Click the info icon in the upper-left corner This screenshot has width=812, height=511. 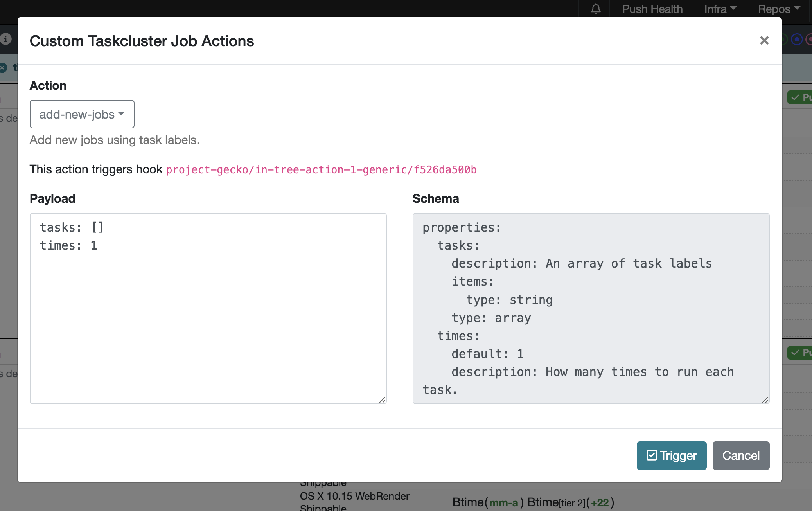pyautogui.click(x=5, y=39)
